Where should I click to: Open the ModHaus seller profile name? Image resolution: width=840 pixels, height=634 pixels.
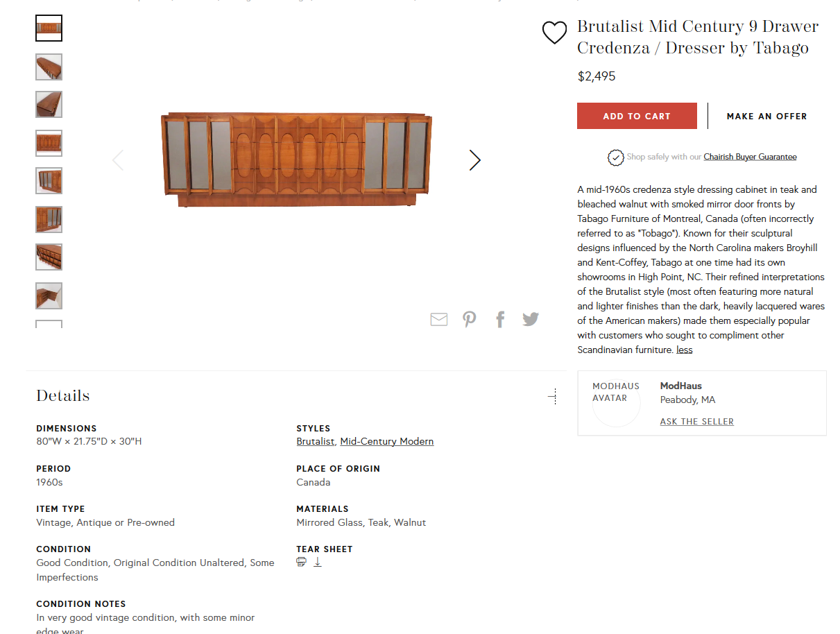[680, 386]
